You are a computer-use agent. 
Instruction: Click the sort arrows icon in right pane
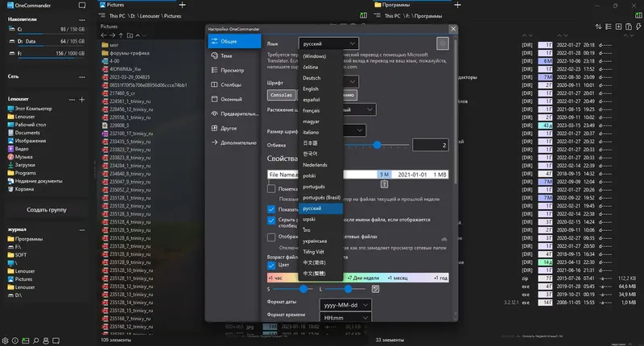598,27
